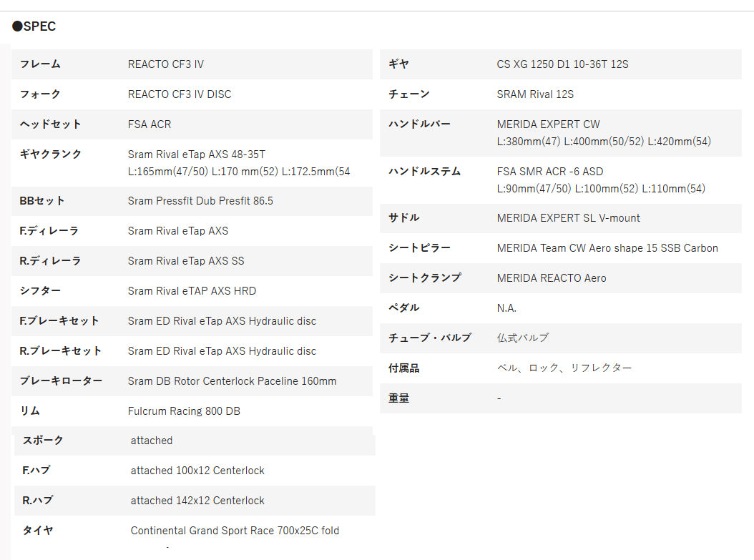Click the attached 142x12 Centerlock hub value
Image resolution: width=754 pixels, height=560 pixels.
pyautogui.click(x=197, y=501)
